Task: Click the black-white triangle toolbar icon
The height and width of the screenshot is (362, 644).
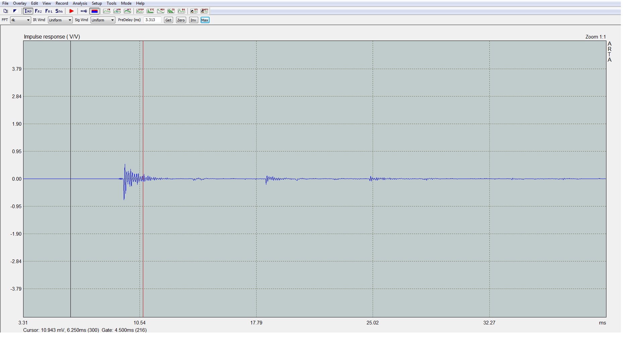Action: pyautogui.click(x=15, y=11)
